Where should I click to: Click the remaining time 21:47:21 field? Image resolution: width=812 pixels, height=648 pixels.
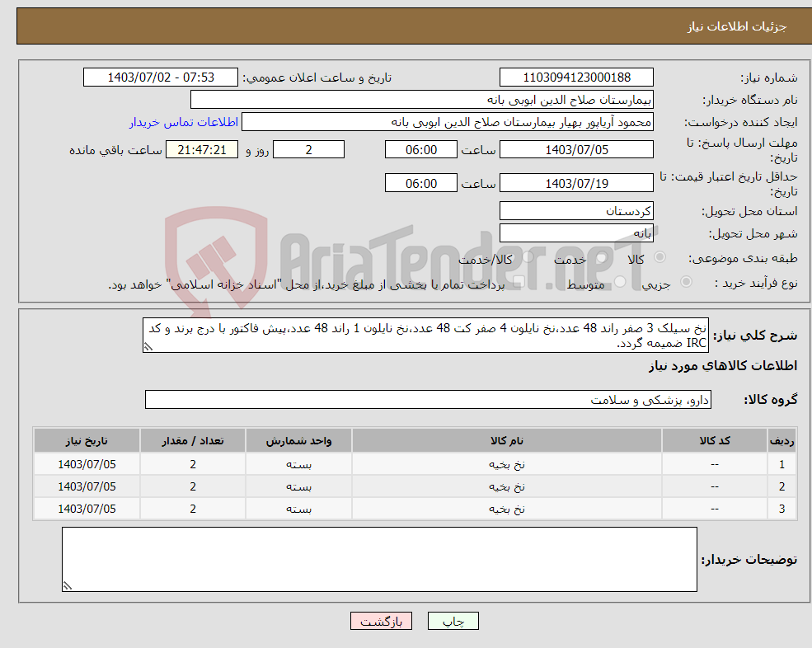[x=202, y=150]
